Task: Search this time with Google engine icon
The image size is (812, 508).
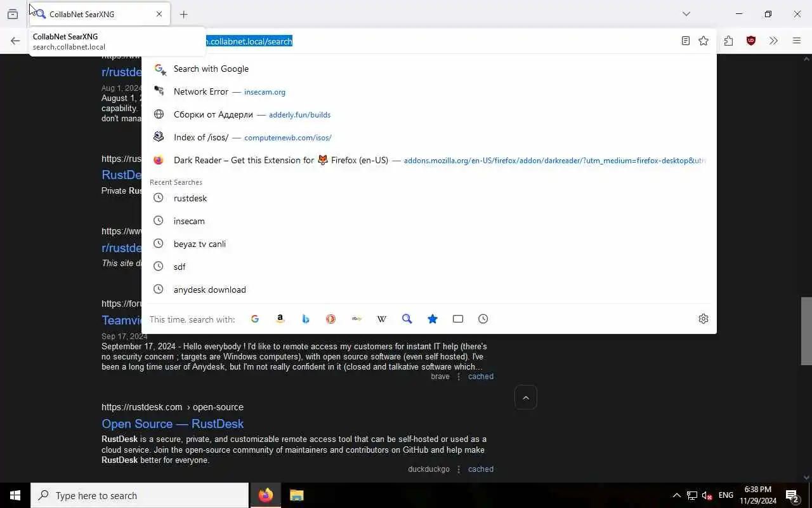Action: tap(255, 319)
